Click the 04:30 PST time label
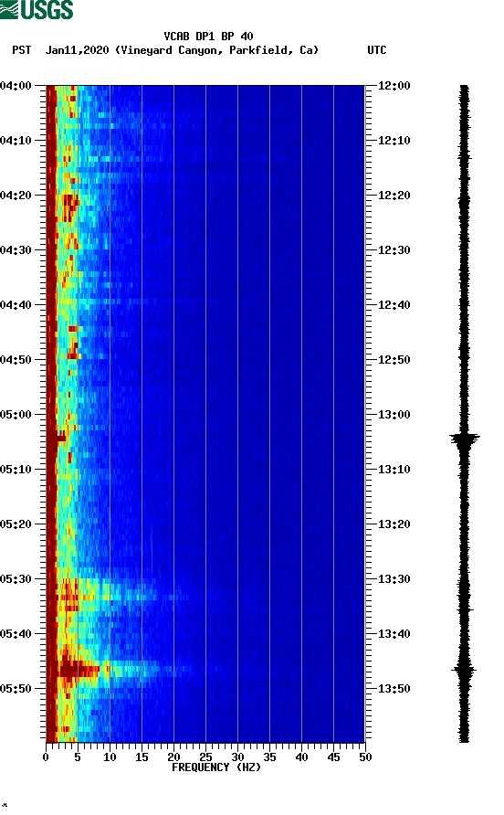Screen dimensions: 504x815 point(16,250)
